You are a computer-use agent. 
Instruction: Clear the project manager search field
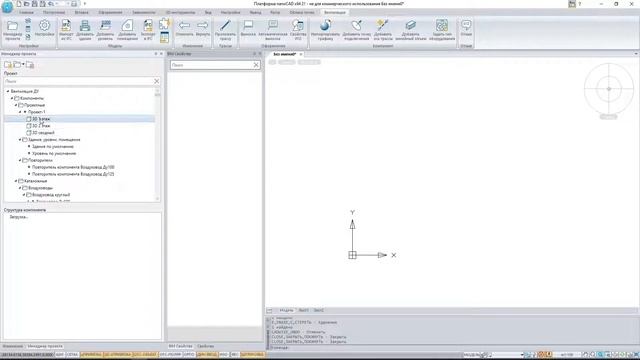point(156,81)
